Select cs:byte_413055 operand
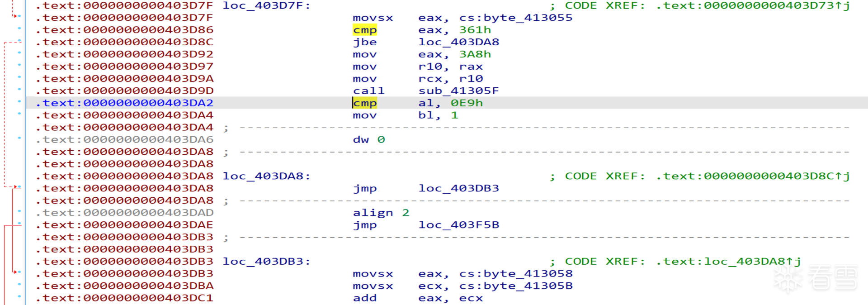The width and height of the screenshot is (868, 305). pyautogui.click(x=516, y=18)
